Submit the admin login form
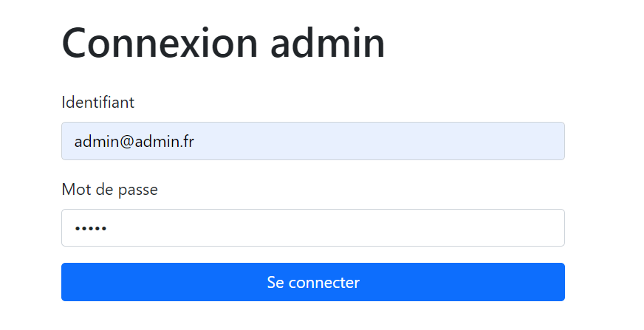This screenshot has width=644, height=330. click(312, 282)
